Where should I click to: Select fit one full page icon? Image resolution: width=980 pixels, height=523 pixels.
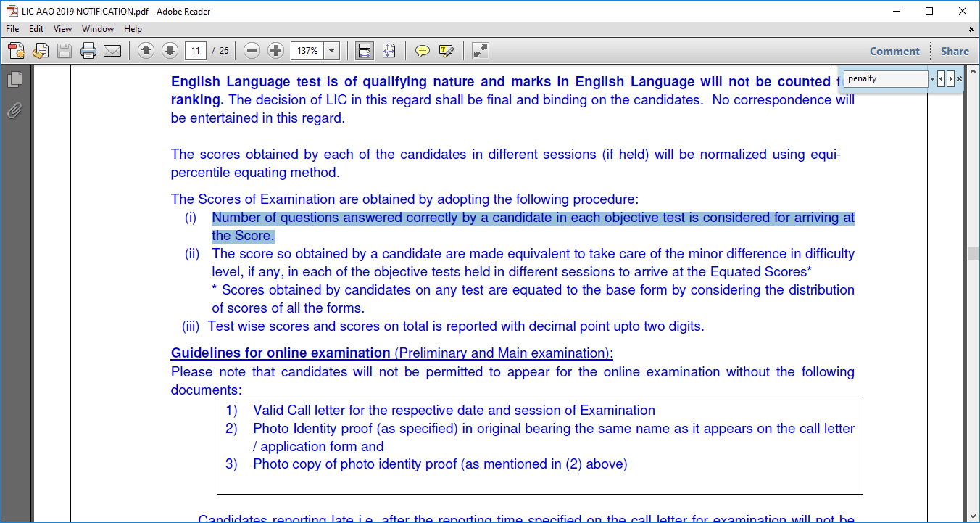(389, 51)
